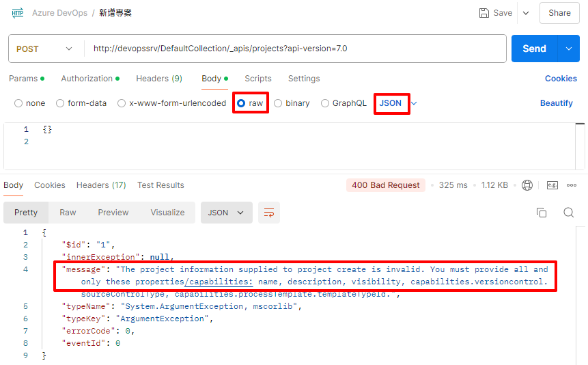
Task: Click the HTTP request type icon
Action: click(17, 13)
